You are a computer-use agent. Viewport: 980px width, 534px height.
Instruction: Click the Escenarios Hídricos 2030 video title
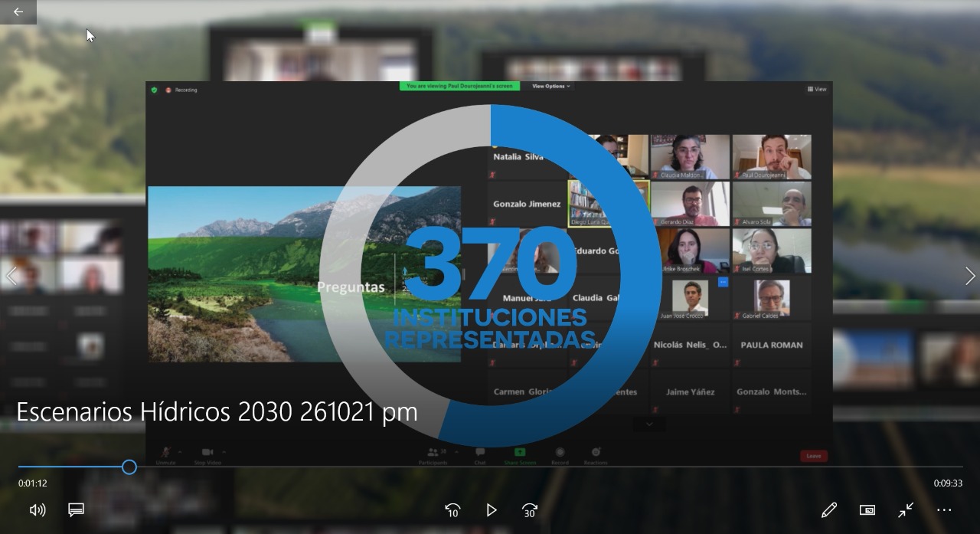pyautogui.click(x=217, y=412)
